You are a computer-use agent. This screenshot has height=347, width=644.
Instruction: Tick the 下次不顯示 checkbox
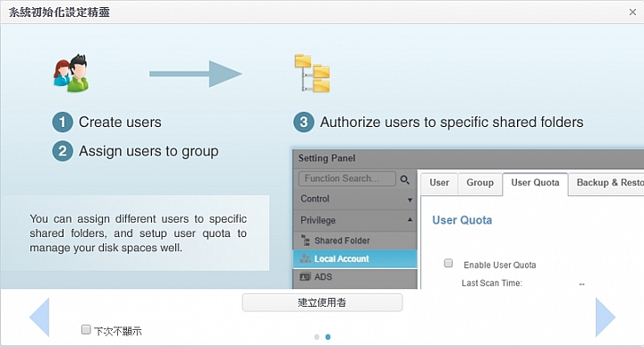(86, 329)
